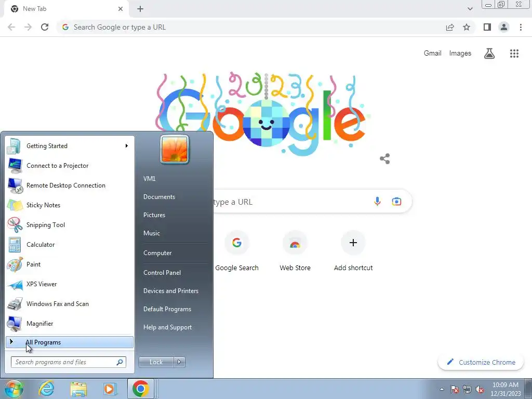Open the Chrome three-dot menu
The width and height of the screenshot is (532, 399).
tap(521, 27)
